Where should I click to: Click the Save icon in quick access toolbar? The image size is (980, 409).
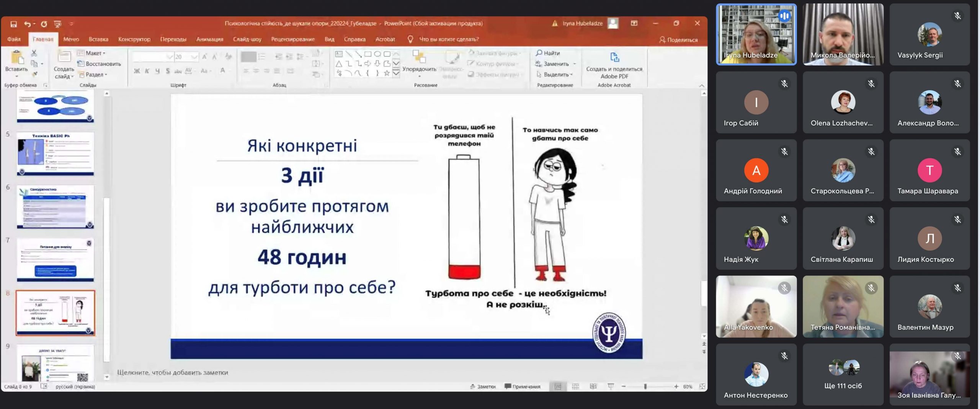pyautogui.click(x=13, y=24)
